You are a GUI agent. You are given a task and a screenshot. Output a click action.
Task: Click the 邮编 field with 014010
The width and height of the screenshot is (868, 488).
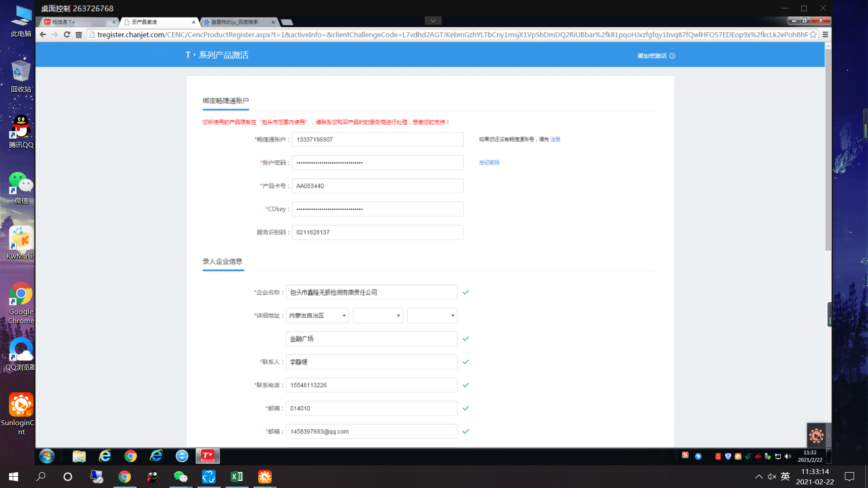371,408
